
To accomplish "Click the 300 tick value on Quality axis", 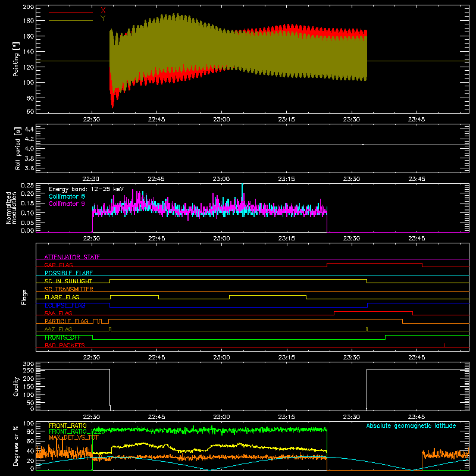I will [x=29, y=364].
